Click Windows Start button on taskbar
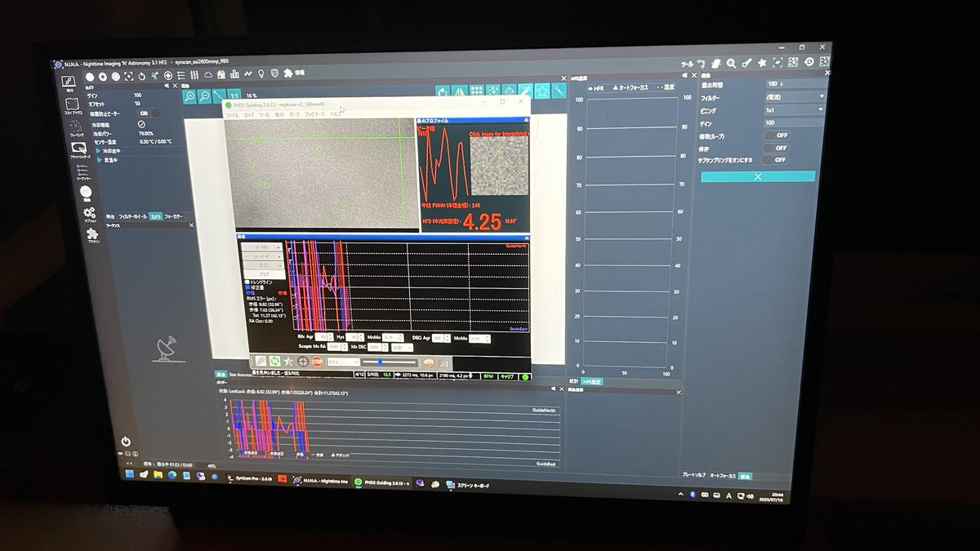The width and height of the screenshot is (980, 551). click(x=129, y=474)
